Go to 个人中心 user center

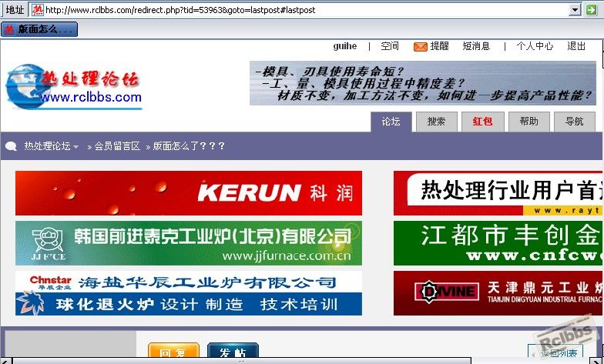point(535,46)
